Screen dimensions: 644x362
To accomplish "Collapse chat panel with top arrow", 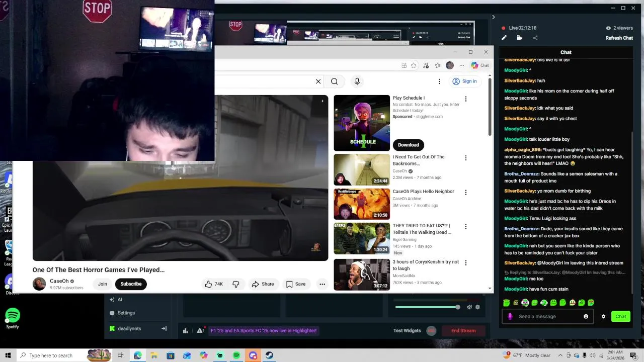I will pos(493,17).
